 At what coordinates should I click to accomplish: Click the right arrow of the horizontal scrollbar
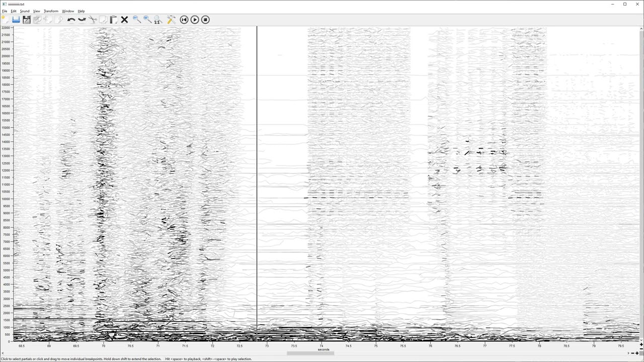(x=628, y=353)
